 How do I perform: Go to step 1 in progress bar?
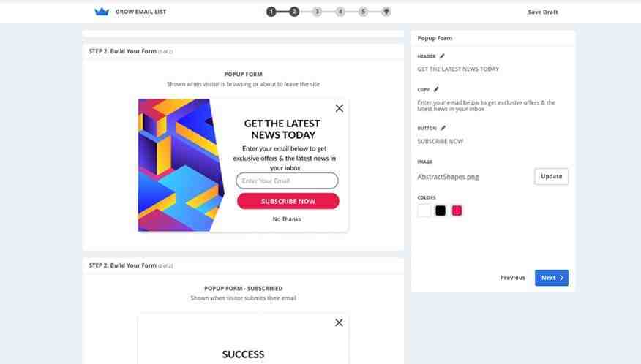coord(271,12)
